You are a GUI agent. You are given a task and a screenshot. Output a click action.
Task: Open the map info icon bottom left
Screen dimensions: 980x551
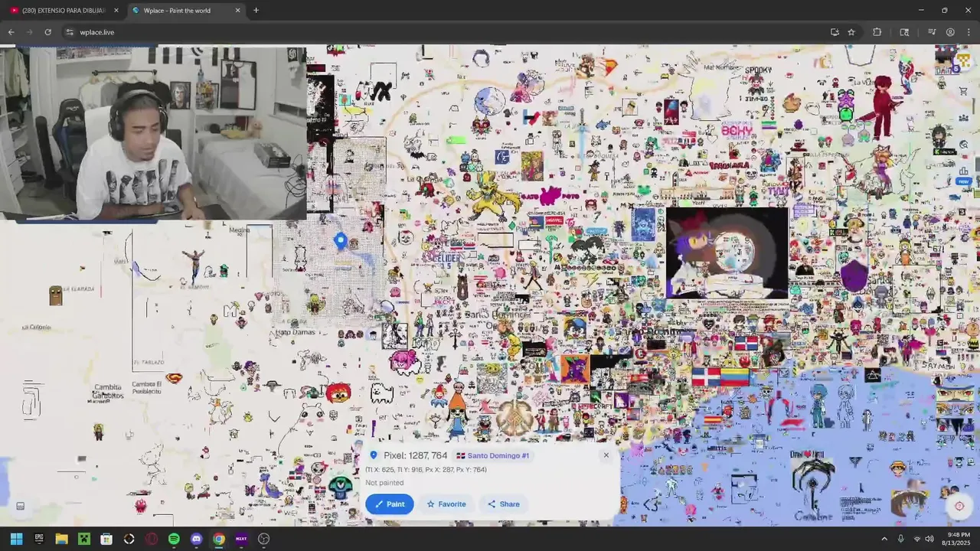click(21, 506)
